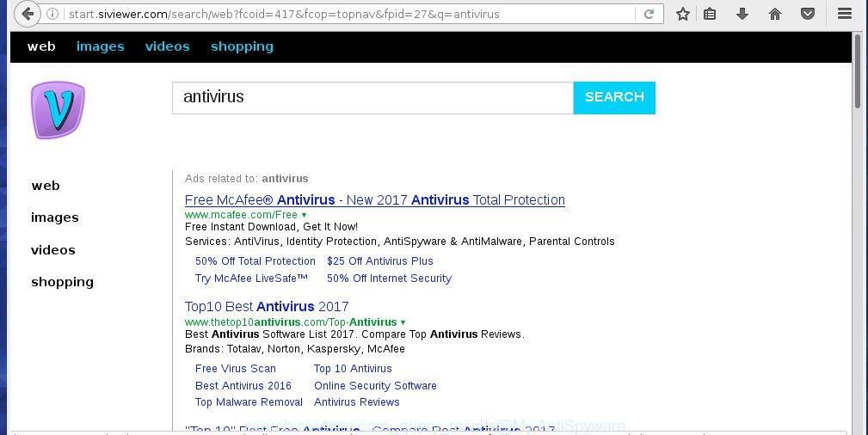
Task: Open Top 10 Antivirus sublink
Action: (353, 369)
